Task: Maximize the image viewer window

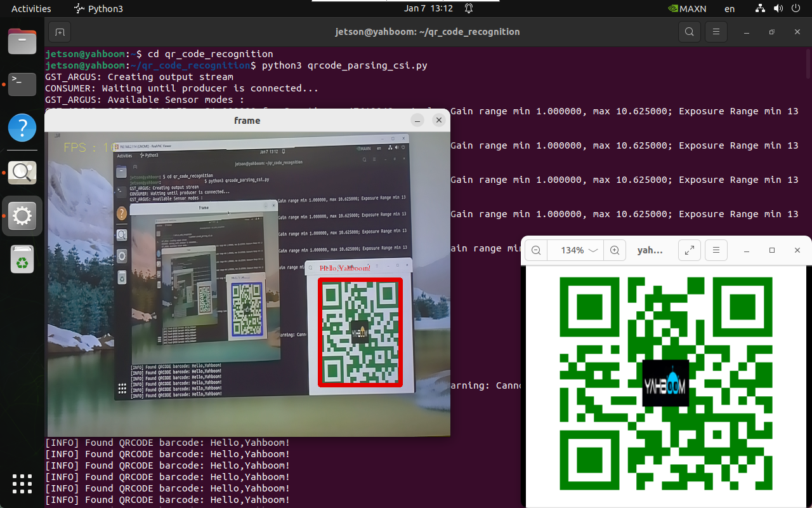Action: 772,250
